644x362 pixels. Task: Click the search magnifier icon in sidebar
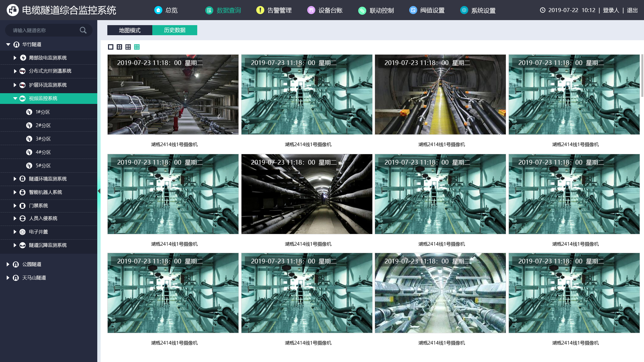[x=83, y=30]
